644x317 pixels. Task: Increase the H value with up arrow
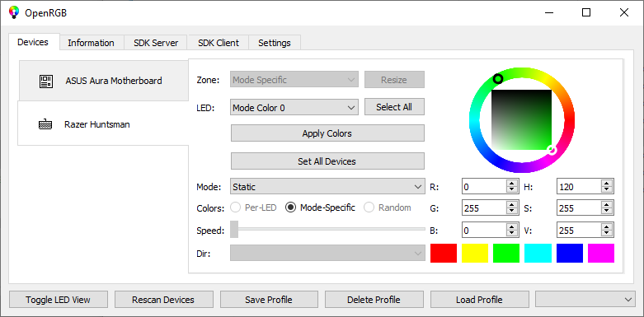coord(607,184)
